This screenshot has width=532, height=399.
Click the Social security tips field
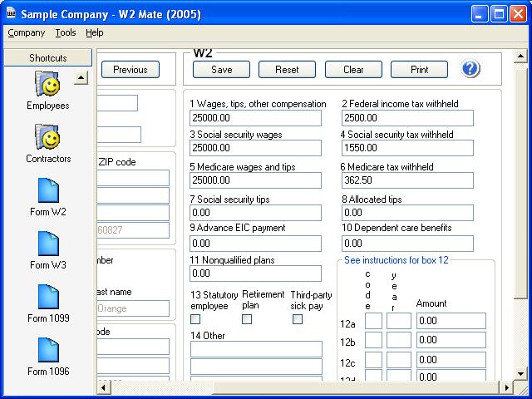pyautogui.click(x=255, y=213)
